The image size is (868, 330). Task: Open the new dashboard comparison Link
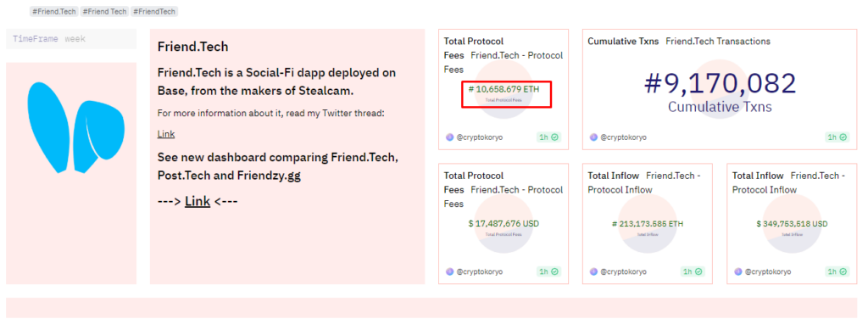(198, 201)
